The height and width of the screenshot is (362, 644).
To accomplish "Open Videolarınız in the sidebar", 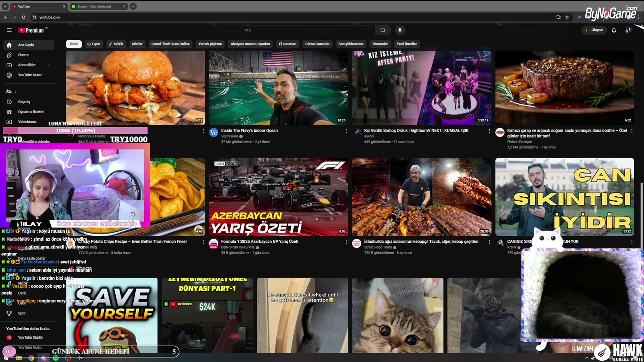I will (x=28, y=122).
